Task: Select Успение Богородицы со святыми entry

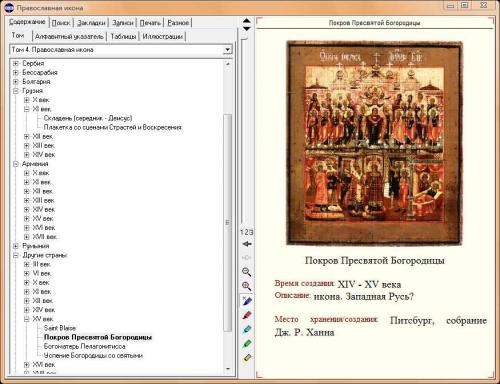Action: tap(93, 356)
